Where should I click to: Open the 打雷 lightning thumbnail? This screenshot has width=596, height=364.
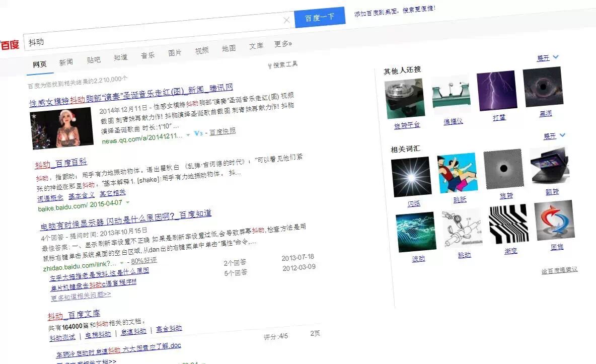(x=497, y=91)
